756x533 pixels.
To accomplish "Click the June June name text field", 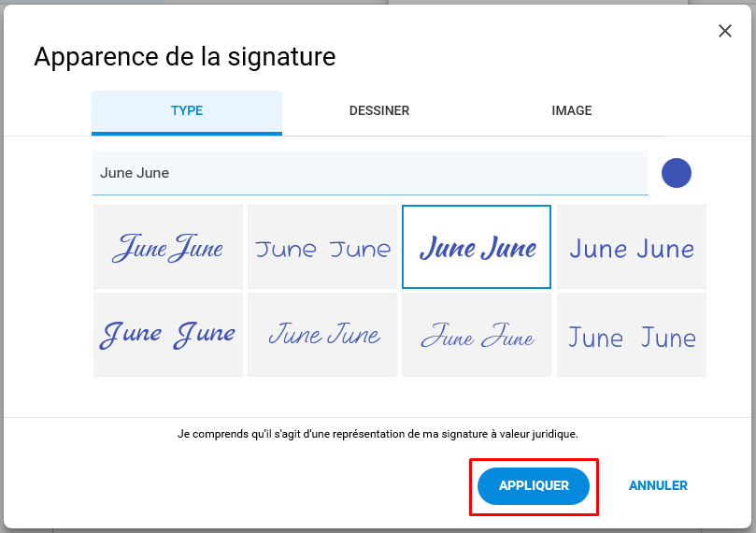I will pos(370,173).
